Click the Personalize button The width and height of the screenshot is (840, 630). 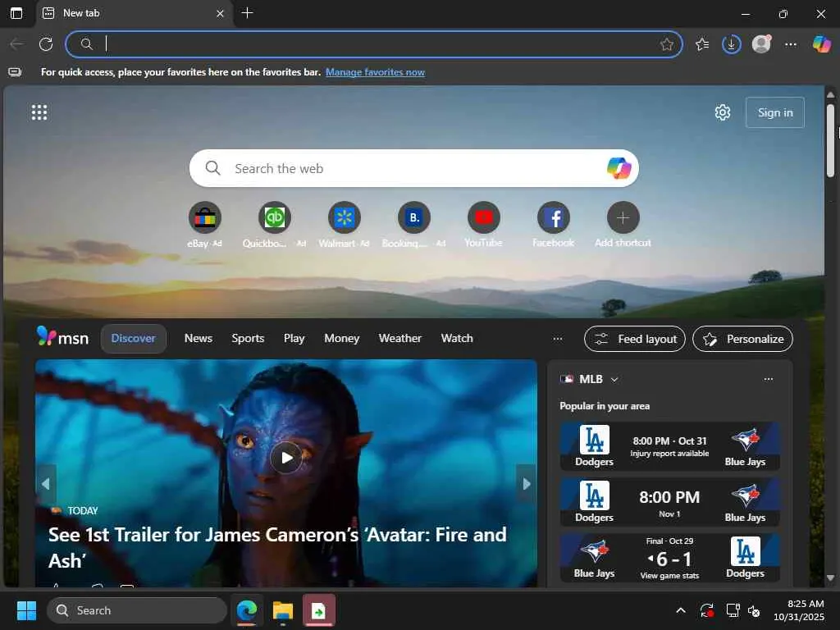click(742, 339)
